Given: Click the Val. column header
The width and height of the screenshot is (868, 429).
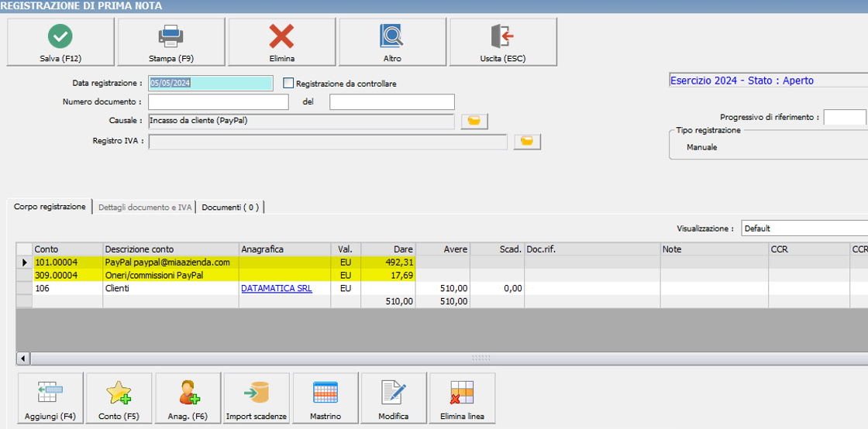Looking at the screenshot, I should [346, 249].
